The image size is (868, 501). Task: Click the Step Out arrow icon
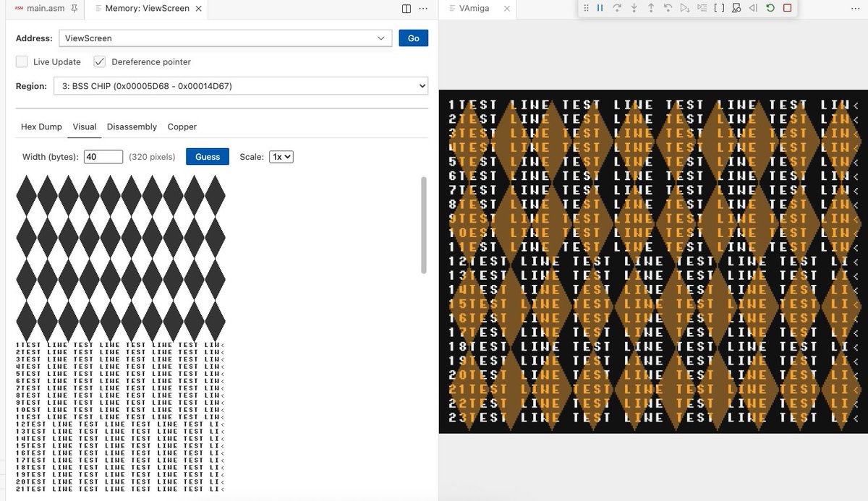pyautogui.click(x=651, y=8)
